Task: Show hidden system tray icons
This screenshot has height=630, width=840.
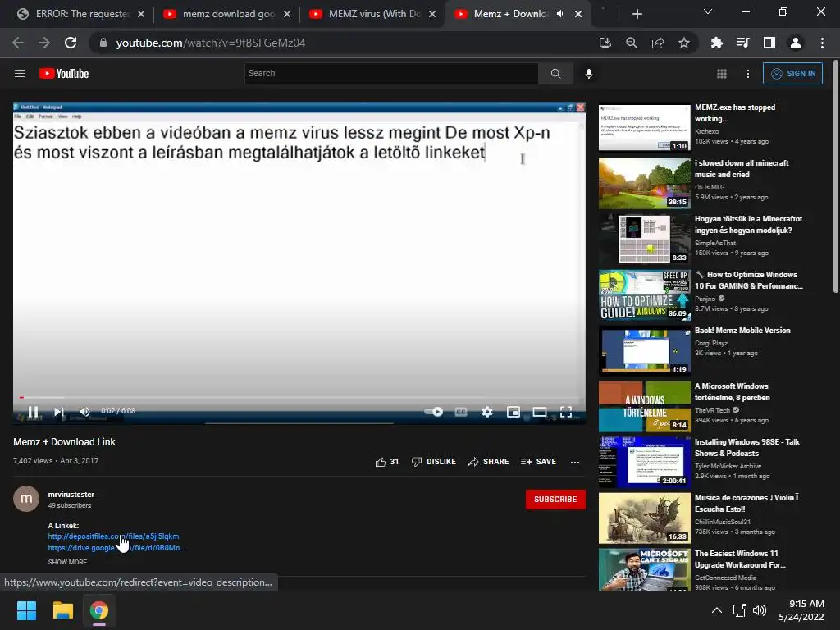Action: tap(716, 610)
